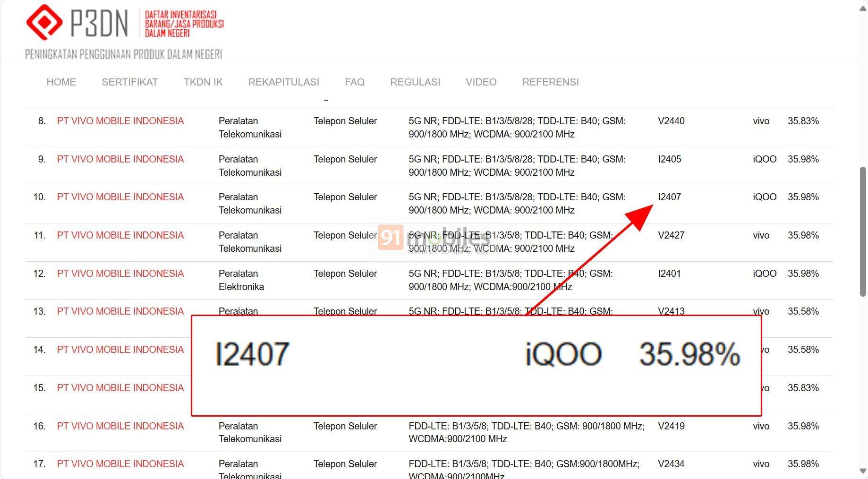Open PT VIVO MOBILE INDONESIA link in row 16
The width and height of the screenshot is (868, 479).
click(x=120, y=426)
